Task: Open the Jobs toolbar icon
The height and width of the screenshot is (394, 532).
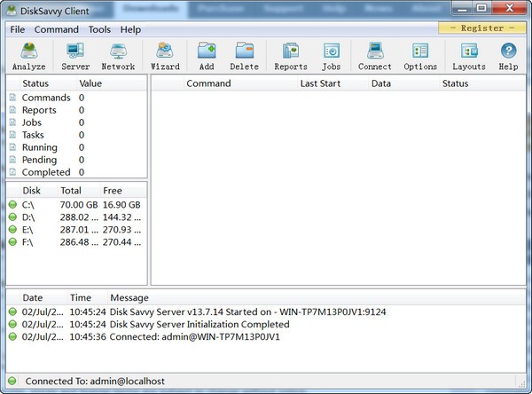Action: [332, 56]
